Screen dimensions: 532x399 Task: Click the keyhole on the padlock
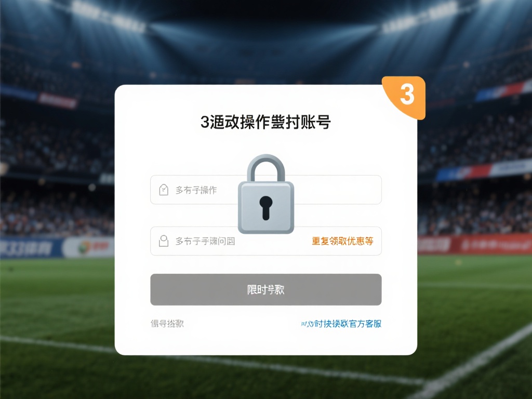pyautogui.click(x=265, y=205)
